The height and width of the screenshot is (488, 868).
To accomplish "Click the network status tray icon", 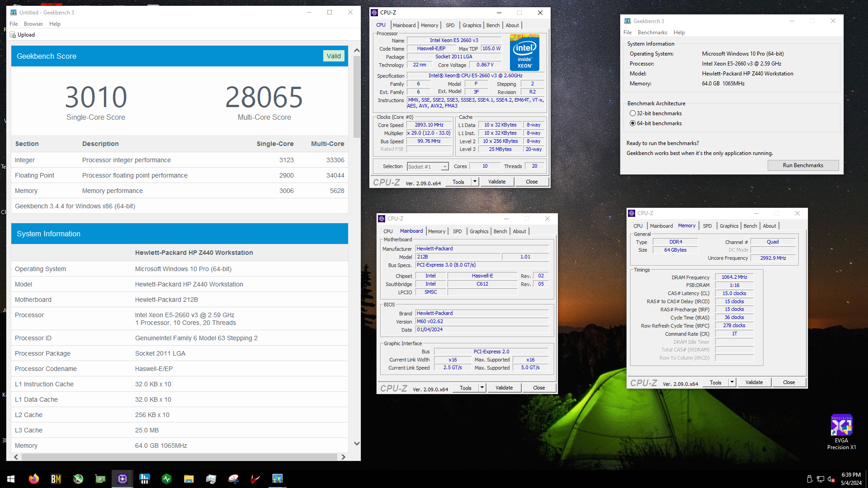I will 820,479.
